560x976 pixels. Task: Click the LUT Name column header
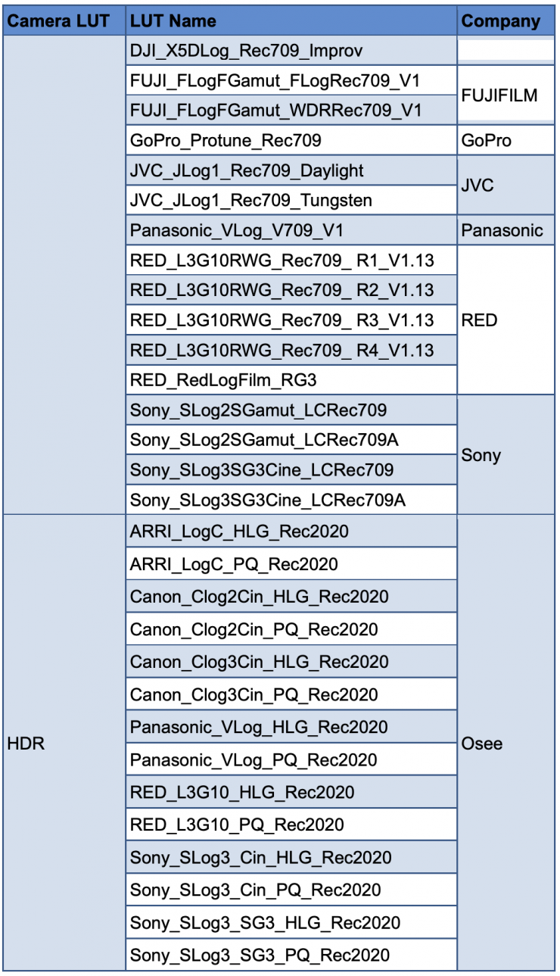(173, 20)
